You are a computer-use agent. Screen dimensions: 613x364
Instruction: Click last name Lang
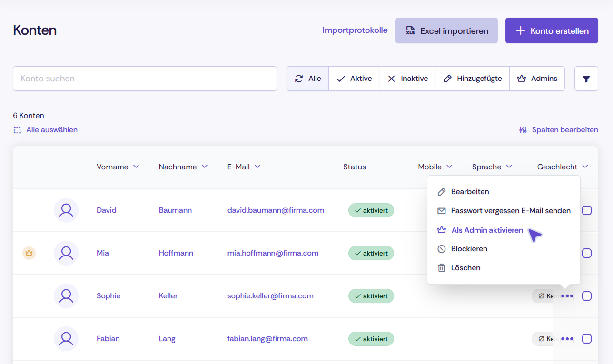point(167,339)
